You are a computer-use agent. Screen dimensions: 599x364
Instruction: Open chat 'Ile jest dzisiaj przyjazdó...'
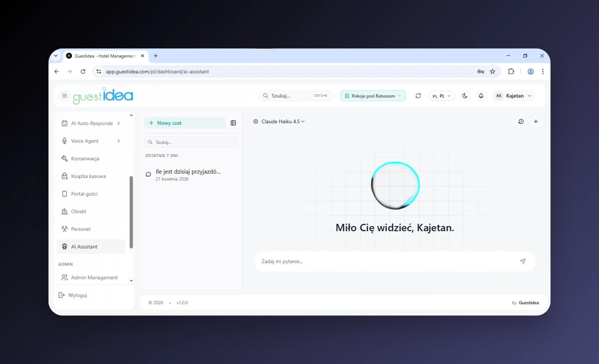[191, 175]
